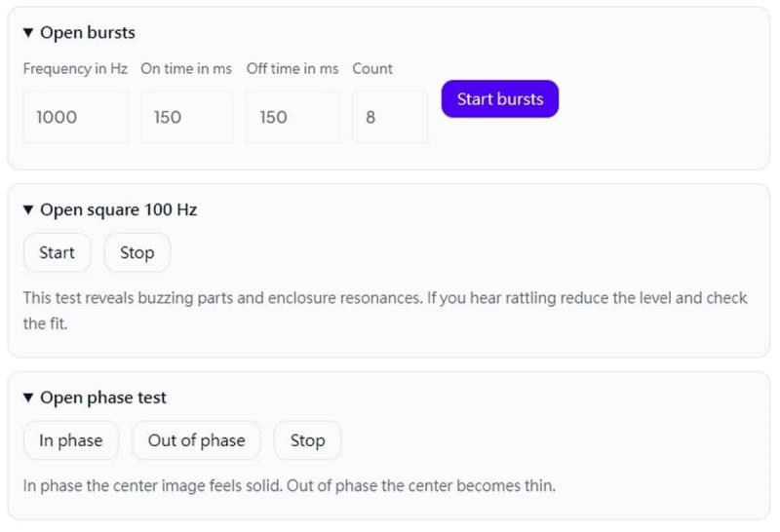This screenshot has height=532, width=780.
Task: Collapse the Open bursts disclosure triangle
Action: coord(28,33)
